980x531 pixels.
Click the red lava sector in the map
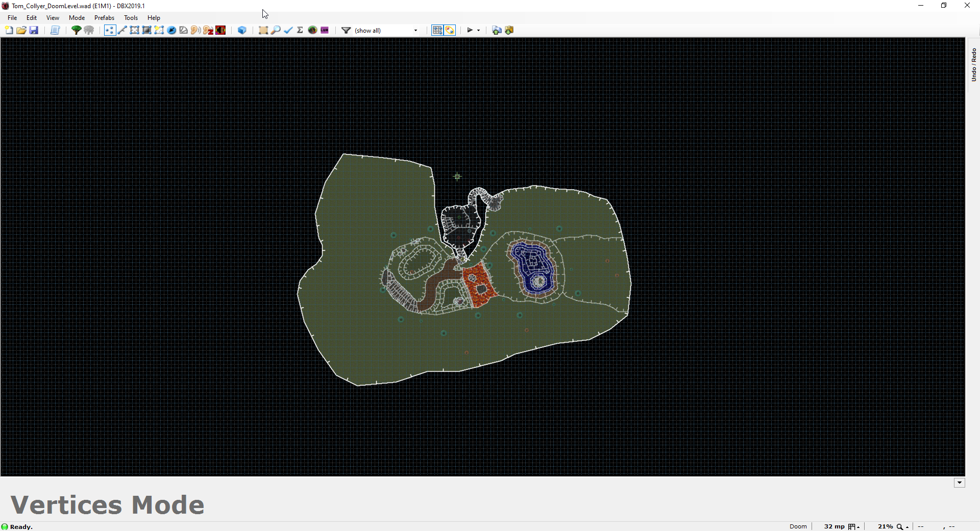pyautogui.click(x=480, y=286)
